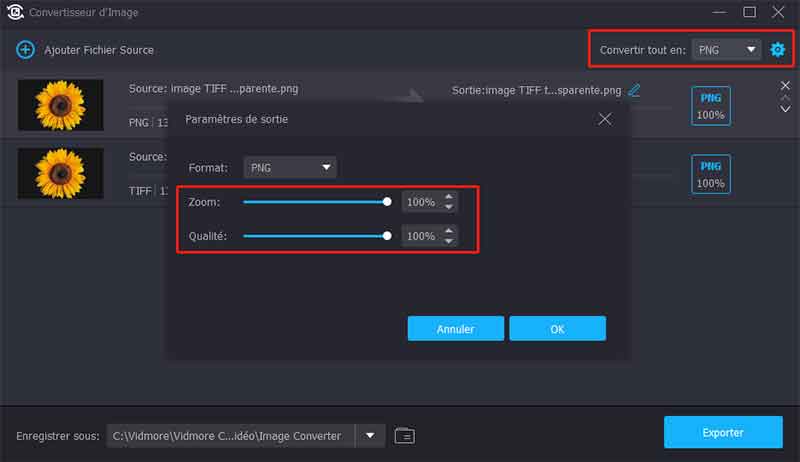The height and width of the screenshot is (462, 800).
Task: Click the Qualité slider track
Action: coord(310,236)
